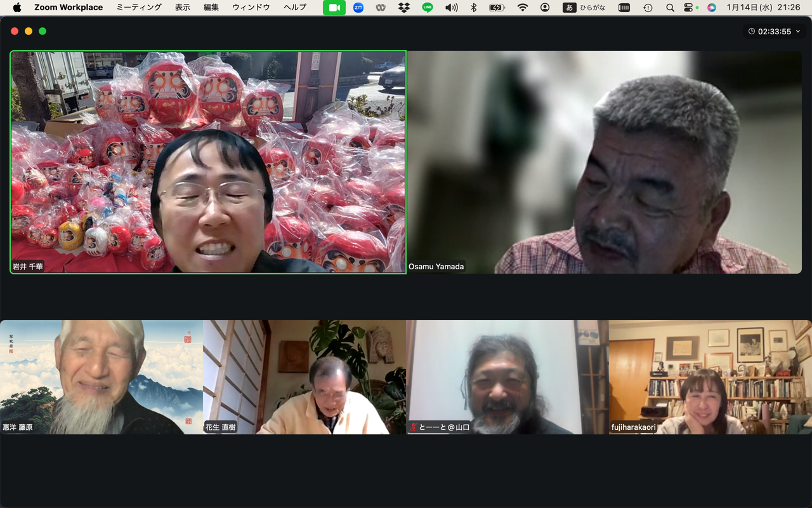Open the ウィンドウ menu
The image size is (812, 508).
tap(251, 8)
